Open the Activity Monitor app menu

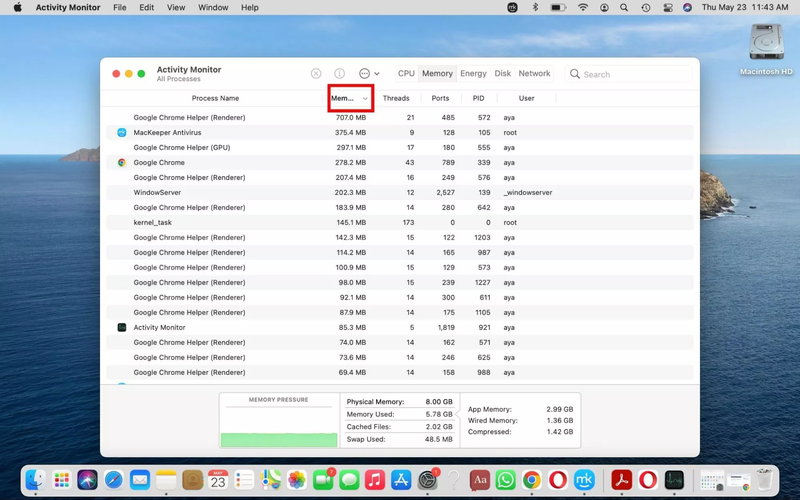pyautogui.click(x=68, y=7)
